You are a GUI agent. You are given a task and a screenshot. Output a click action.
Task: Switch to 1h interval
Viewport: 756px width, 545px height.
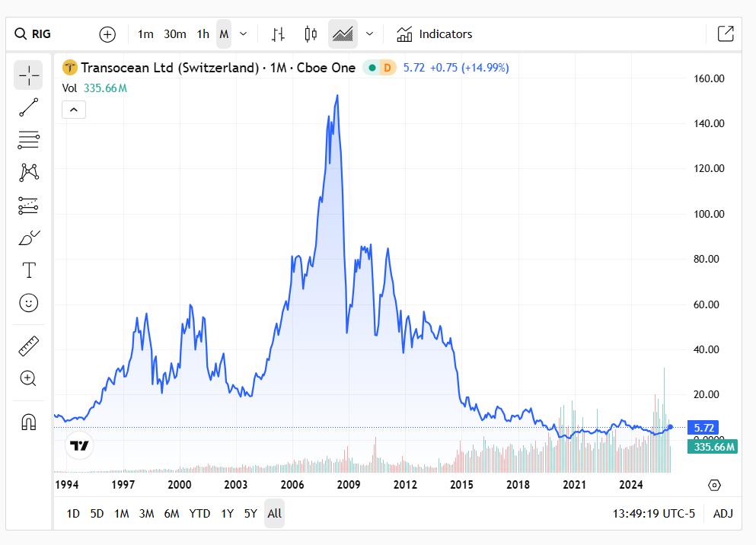click(203, 34)
